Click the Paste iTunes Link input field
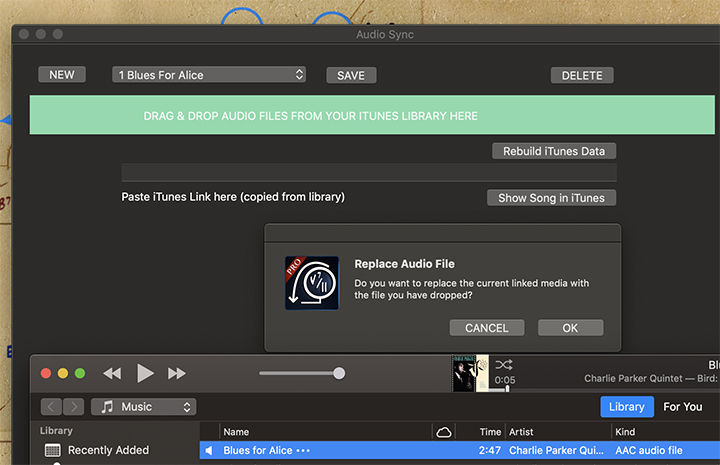The width and height of the screenshot is (720, 465). (x=369, y=172)
